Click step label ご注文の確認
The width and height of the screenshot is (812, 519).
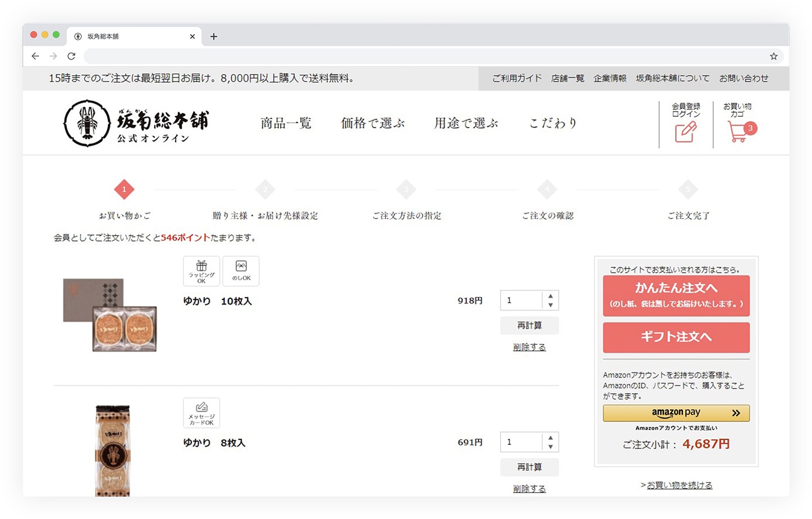pos(548,216)
